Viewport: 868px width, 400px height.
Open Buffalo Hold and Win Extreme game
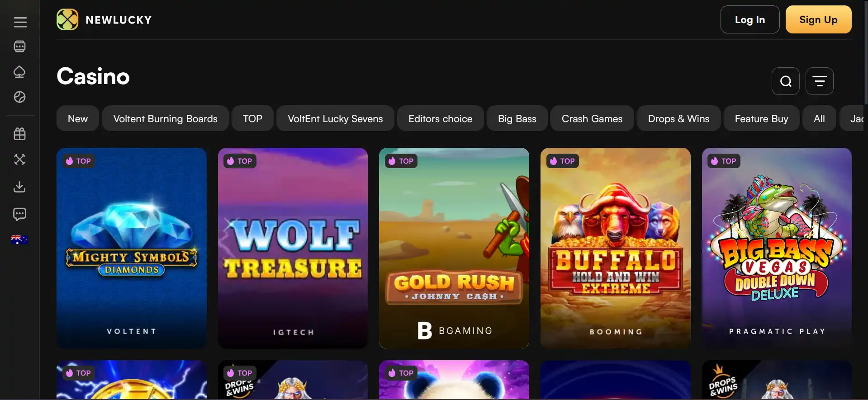(616, 248)
